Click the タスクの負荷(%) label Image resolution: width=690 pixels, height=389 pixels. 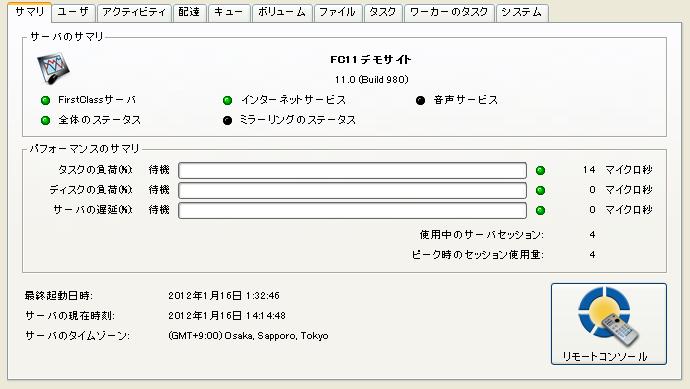pos(95,169)
